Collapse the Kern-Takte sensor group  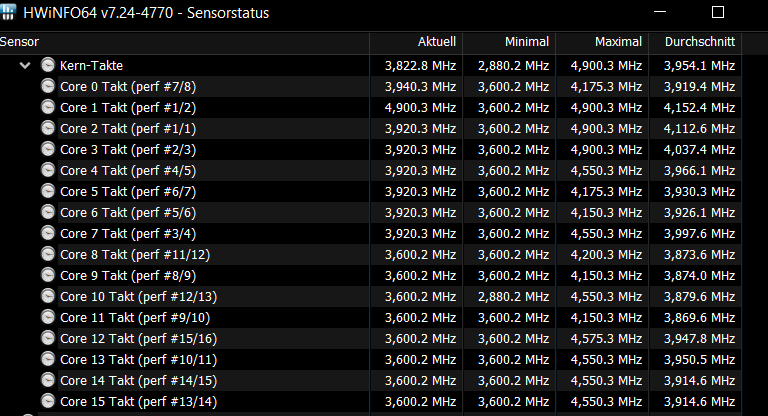[25, 66]
